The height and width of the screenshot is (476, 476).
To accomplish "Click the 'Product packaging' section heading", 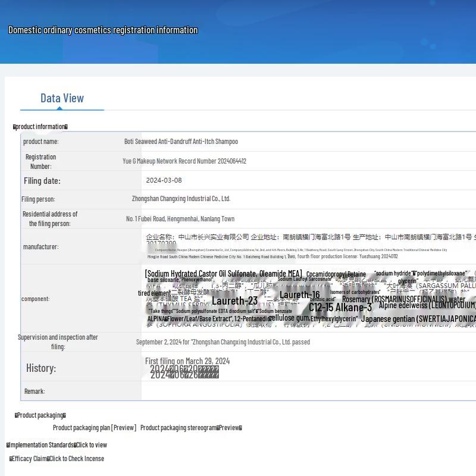I will [x=40, y=415].
